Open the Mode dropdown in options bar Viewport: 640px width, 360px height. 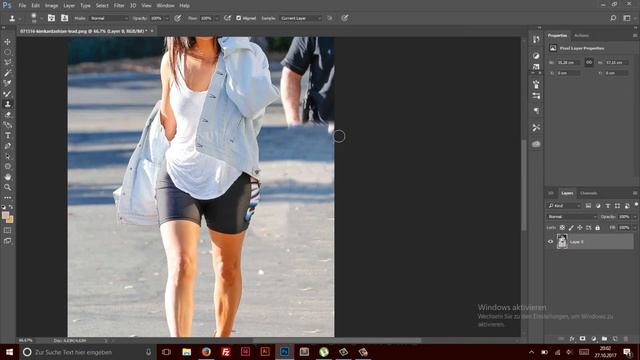pyautogui.click(x=109, y=18)
